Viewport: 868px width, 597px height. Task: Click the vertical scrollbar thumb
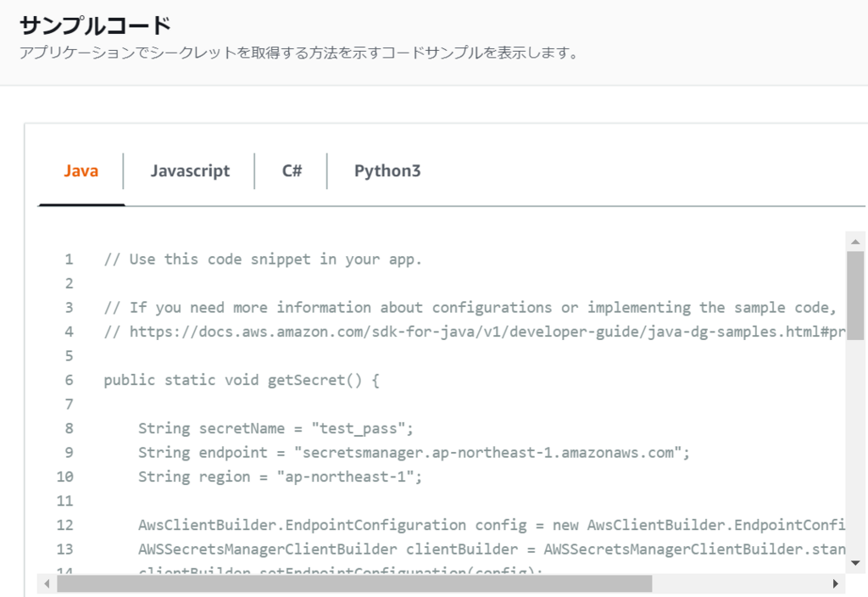(x=854, y=294)
